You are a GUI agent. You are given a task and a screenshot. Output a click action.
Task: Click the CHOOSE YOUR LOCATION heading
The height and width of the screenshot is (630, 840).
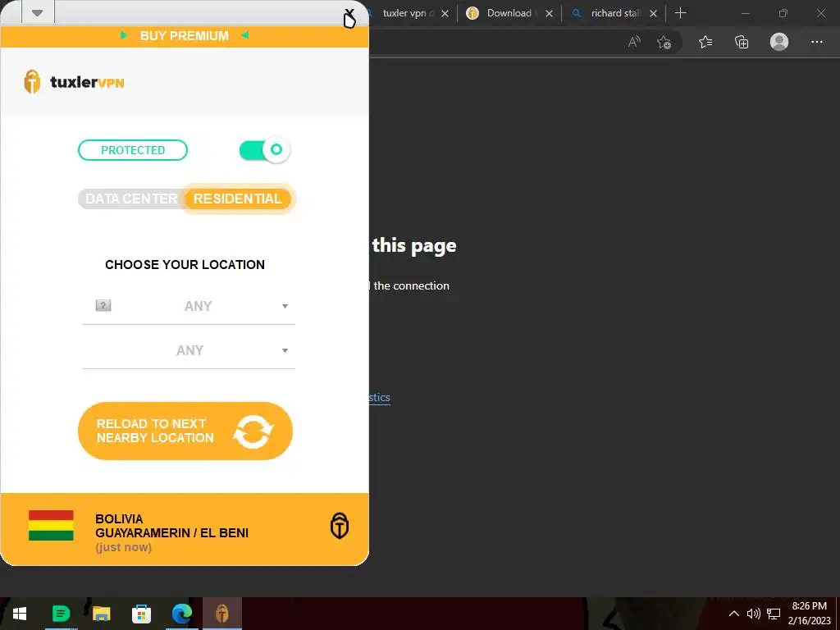pos(185,265)
